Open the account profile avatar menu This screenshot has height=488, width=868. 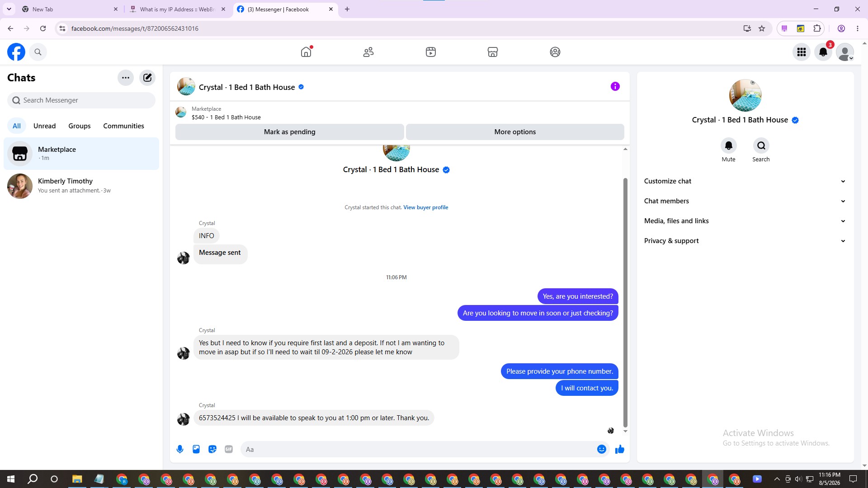[845, 52]
